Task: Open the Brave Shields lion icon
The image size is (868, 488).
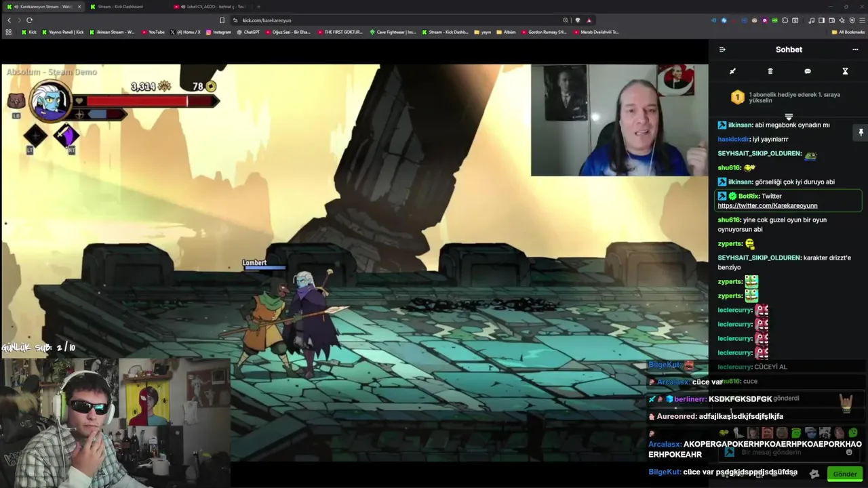Action: (x=578, y=20)
